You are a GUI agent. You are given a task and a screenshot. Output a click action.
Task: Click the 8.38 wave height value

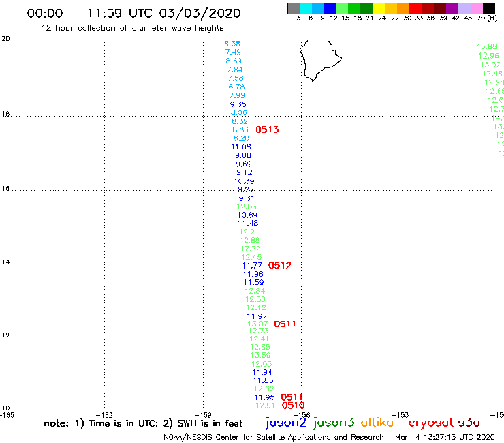pos(232,44)
